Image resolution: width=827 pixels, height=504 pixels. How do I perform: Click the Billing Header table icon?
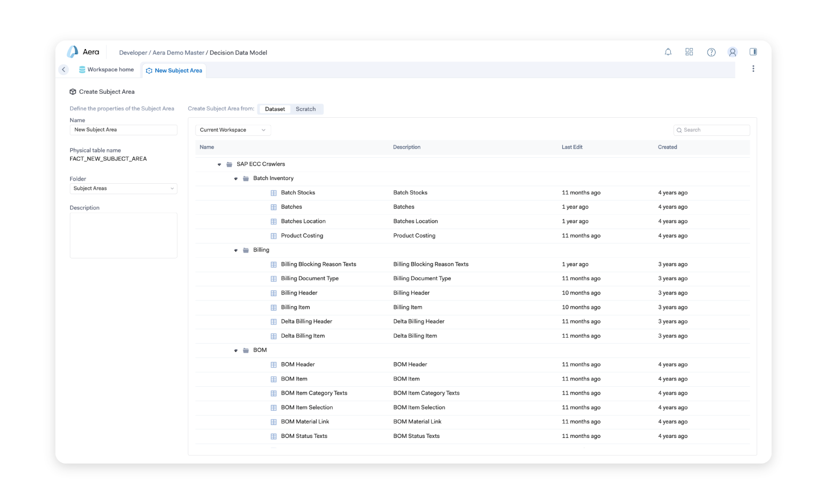(274, 293)
